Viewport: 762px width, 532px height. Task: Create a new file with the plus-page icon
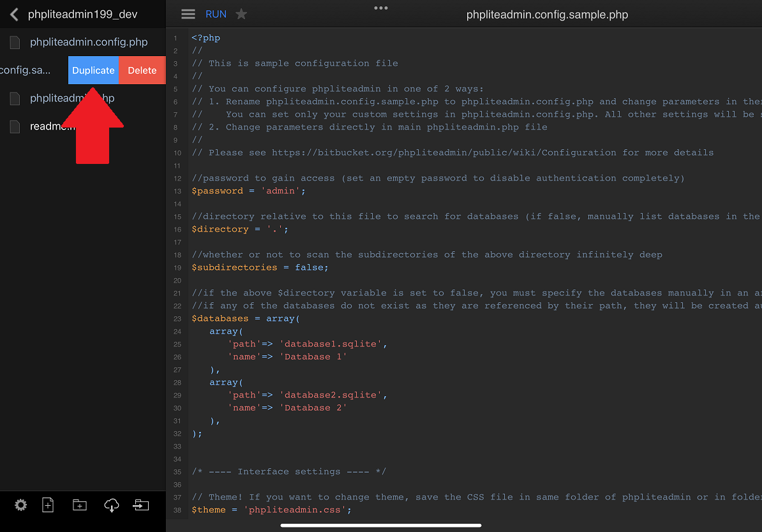click(x=48, y=505)
